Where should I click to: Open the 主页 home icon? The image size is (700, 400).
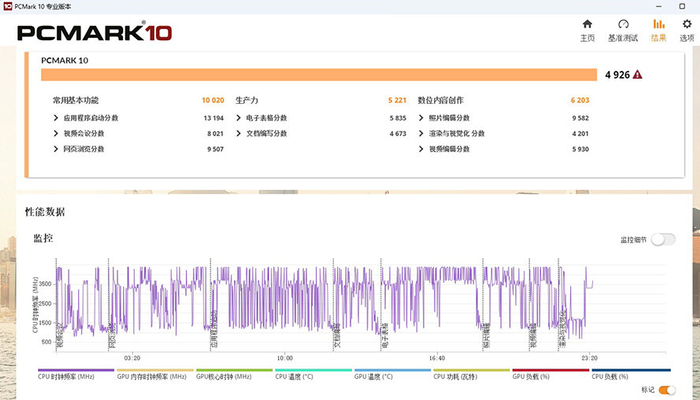(x=588, y=24)
